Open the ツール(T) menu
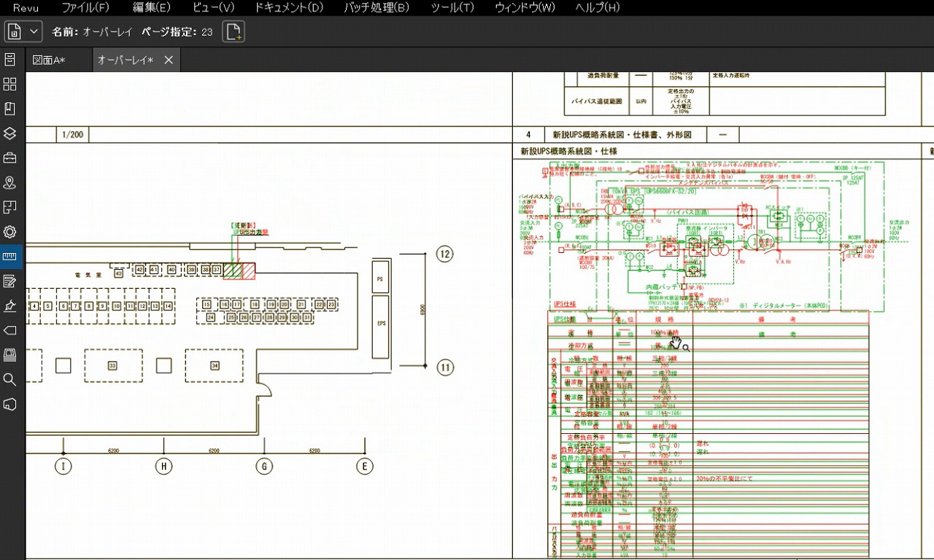The width and height of the screenshot is (934, 560). click(x=452, y=8)
